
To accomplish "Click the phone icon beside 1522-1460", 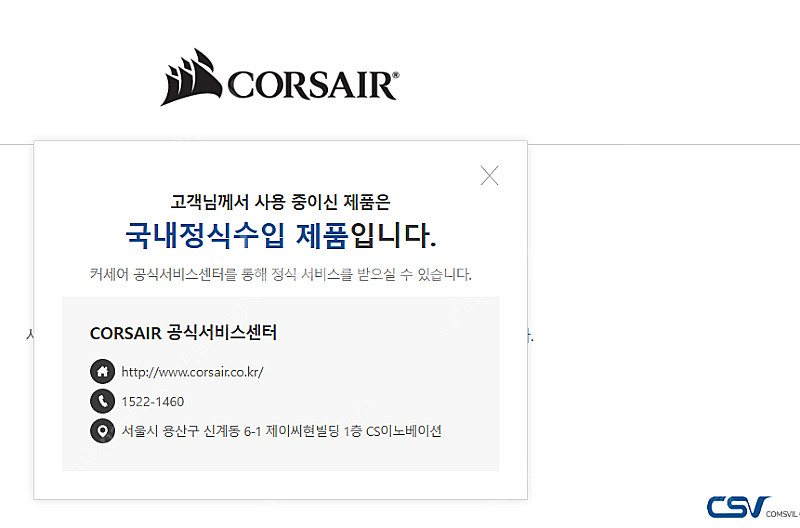I will (103, 401).
